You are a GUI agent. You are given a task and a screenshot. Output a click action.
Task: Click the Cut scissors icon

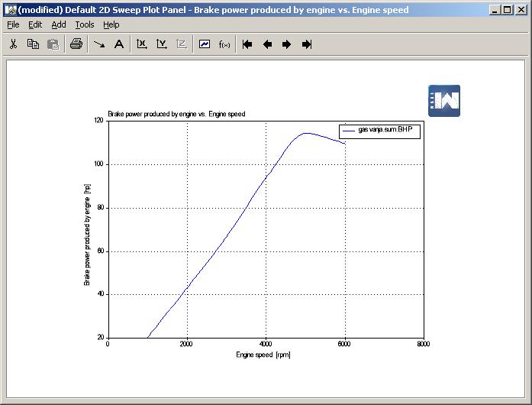[x=13, y=44]
